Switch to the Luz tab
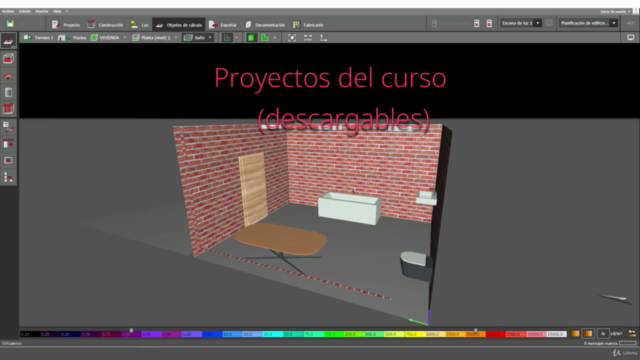 [139, 25]
